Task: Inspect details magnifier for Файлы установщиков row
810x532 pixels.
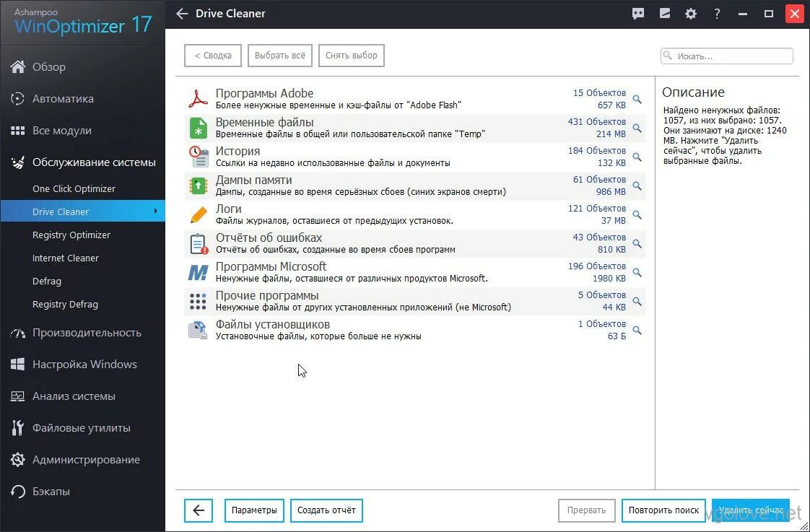Action: [x=637, y=331]
